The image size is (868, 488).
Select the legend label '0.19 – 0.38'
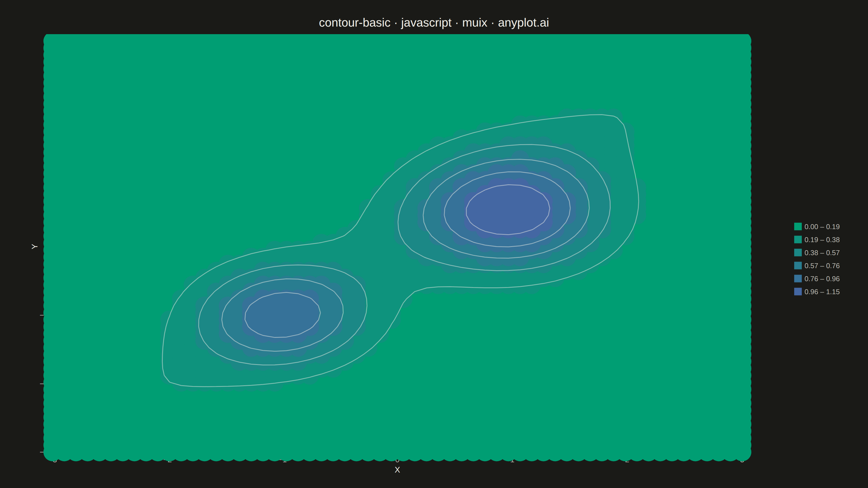[x=822, y=240]
